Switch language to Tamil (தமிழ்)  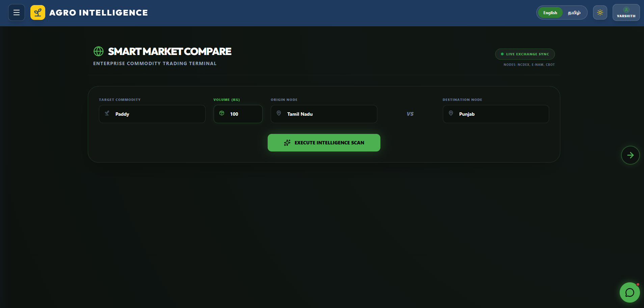pyautogui.click(x=574, y=12)
